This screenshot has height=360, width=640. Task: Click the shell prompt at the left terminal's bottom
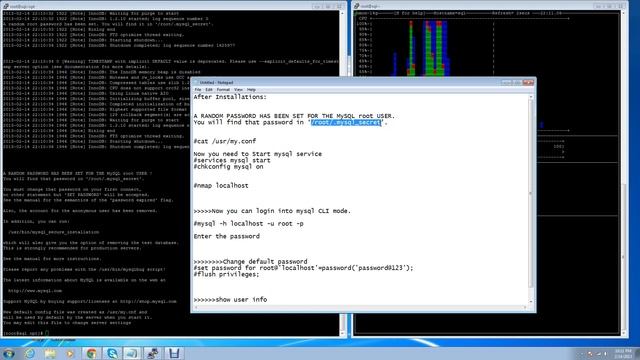25,333
